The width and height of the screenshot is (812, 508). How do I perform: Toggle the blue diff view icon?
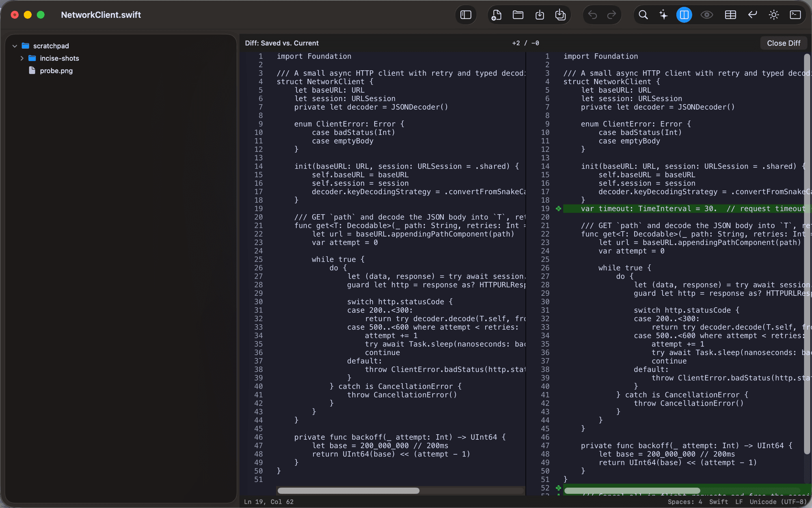pos(684,15)
